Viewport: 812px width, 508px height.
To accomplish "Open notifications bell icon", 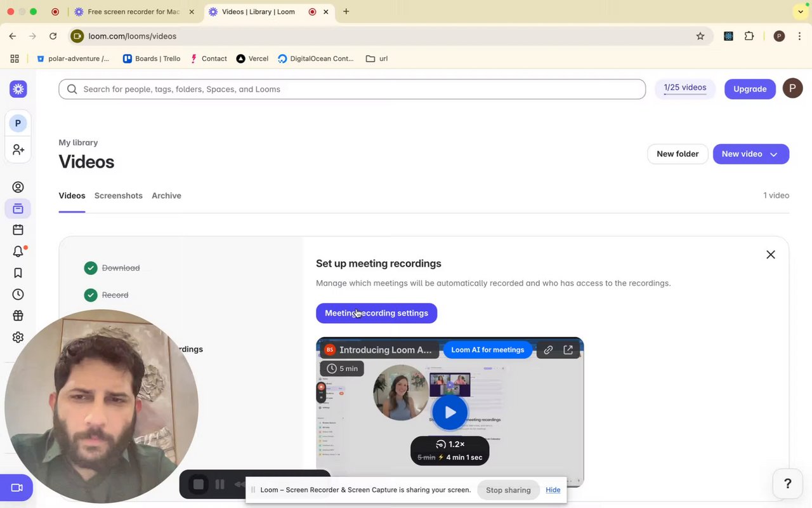I will coord(18,251).
